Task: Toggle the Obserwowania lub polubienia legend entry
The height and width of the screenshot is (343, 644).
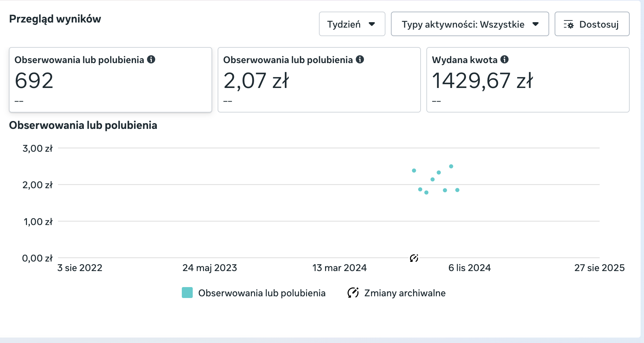Action: (262, 293)
